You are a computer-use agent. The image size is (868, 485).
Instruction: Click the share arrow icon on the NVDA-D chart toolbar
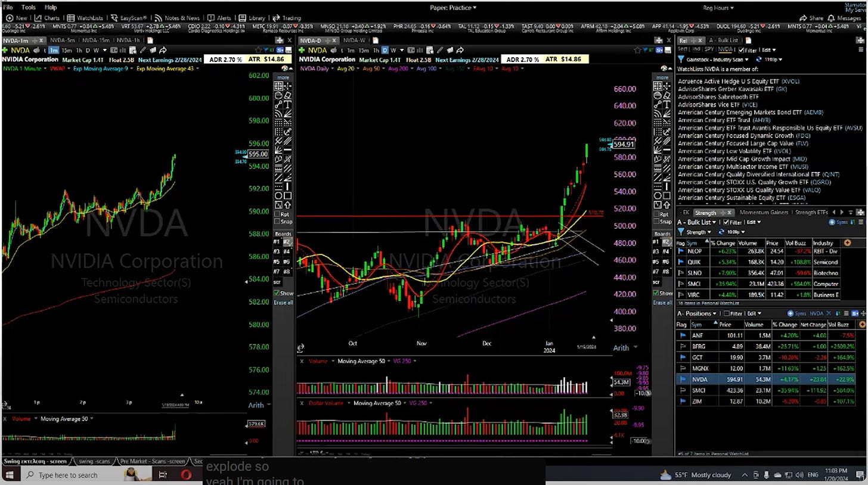tap(460, 50)
